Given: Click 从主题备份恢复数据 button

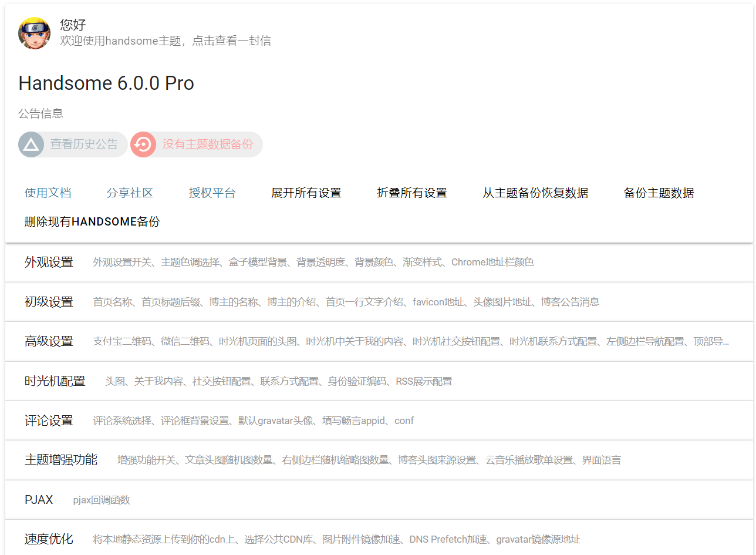Looking at the screenshot, I should coord(535,193).
